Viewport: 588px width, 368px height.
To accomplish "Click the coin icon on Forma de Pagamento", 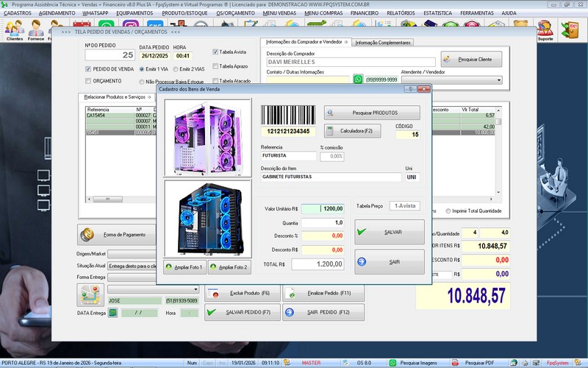I will (87, 234).
